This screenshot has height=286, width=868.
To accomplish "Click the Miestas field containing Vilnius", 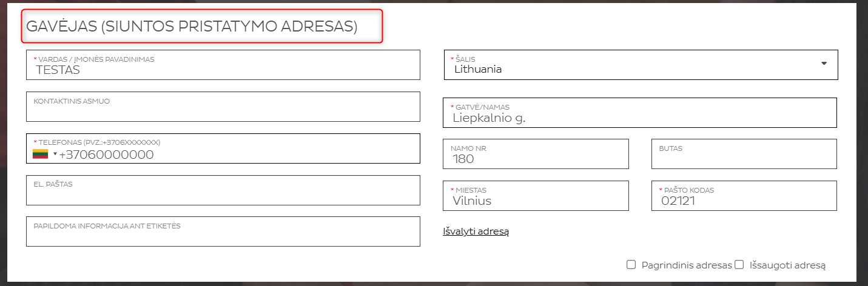I will [x=536, y=196].
